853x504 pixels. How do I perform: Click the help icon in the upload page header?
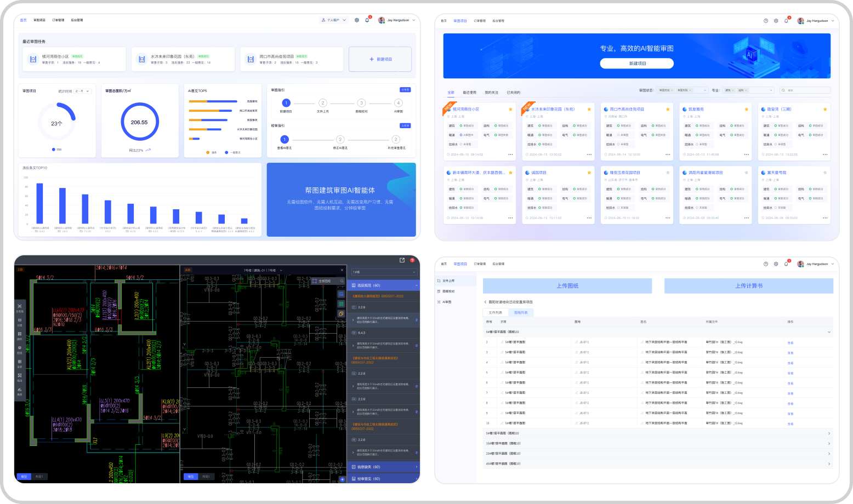(766, 264)
